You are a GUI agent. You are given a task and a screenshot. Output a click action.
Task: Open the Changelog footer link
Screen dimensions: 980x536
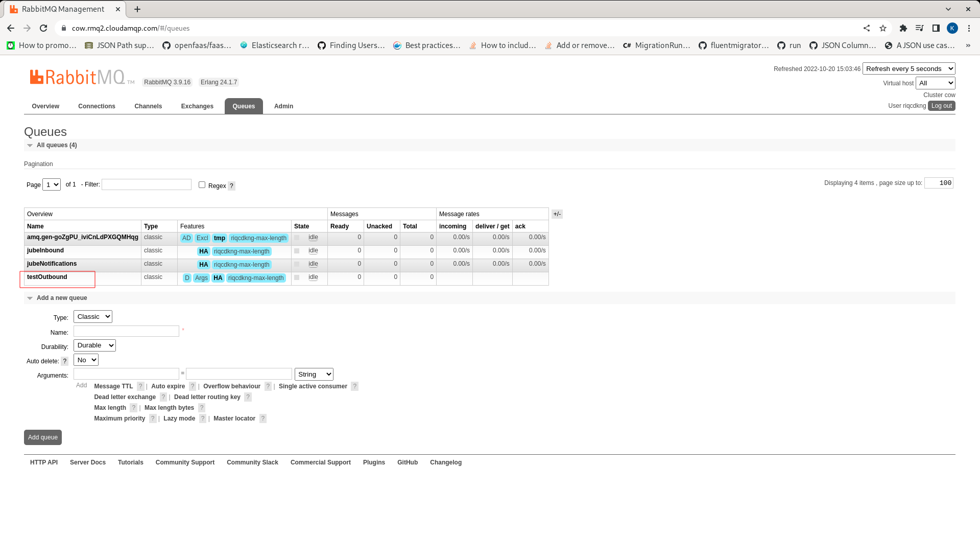pyautogui.click(x=446, y=462)
